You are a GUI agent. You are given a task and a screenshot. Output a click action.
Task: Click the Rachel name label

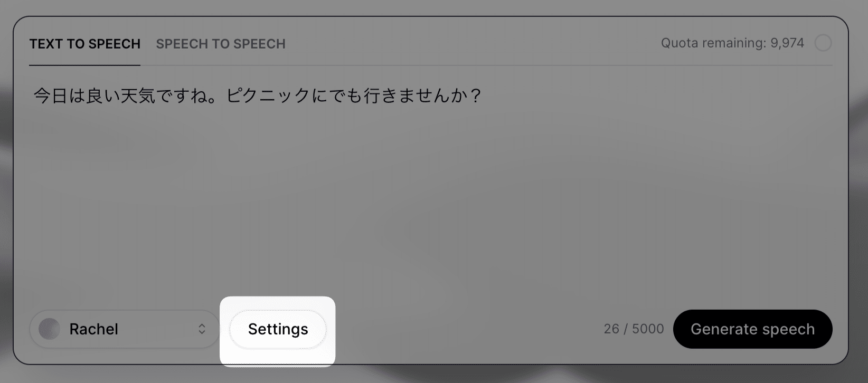pyautogui.click(x=93, y=329)
